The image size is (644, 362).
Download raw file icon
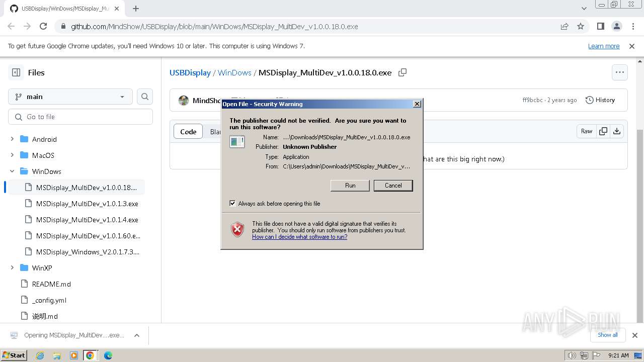(617, 131)
